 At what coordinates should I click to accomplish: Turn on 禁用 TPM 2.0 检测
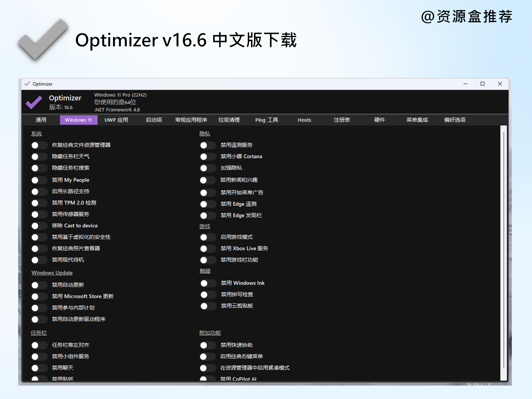39,203
